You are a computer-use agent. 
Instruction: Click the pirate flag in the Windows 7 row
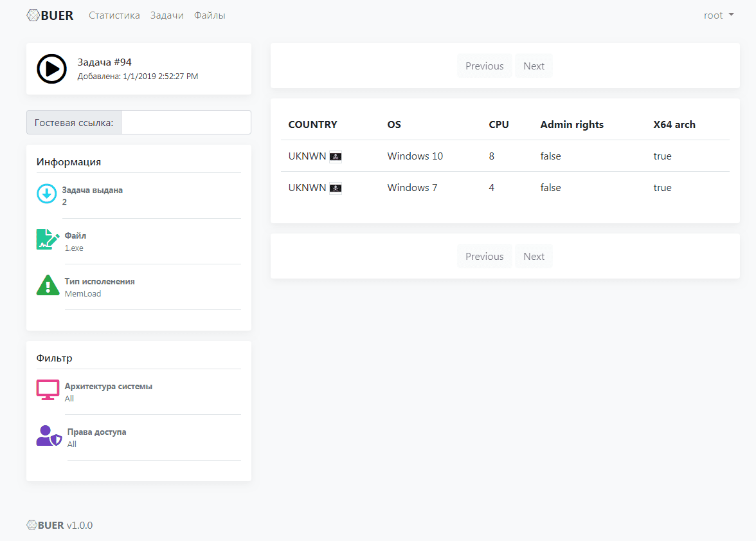tap(336, 188)
